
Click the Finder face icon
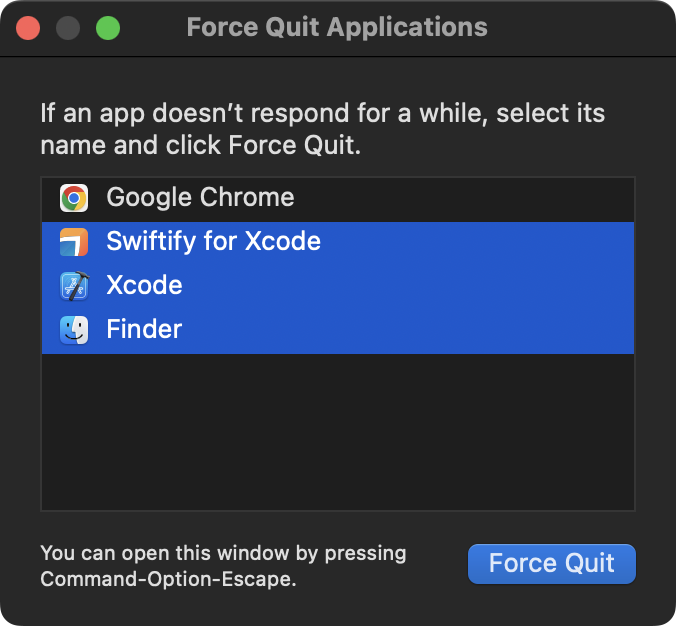pos(74,330)
